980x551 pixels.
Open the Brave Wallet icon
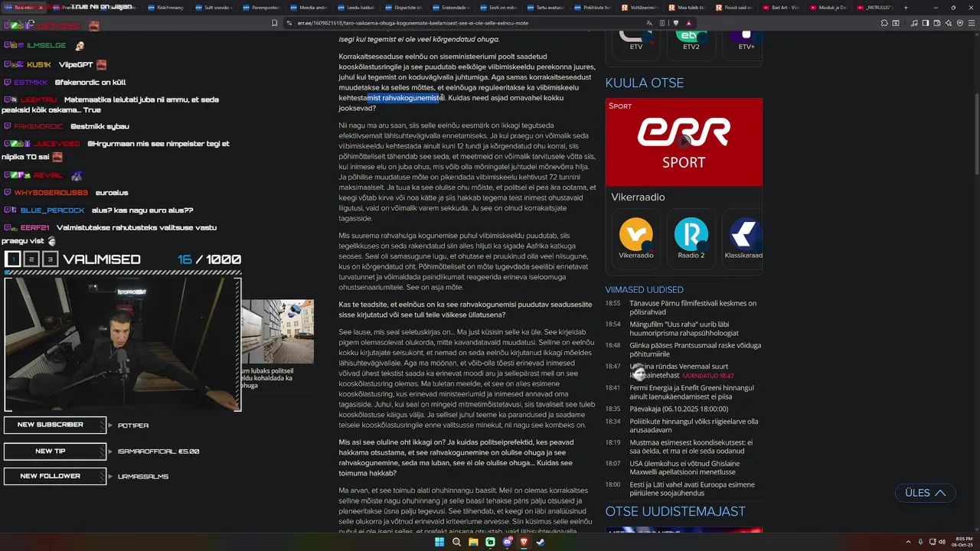pyautogui.click(x=937, y=23)
